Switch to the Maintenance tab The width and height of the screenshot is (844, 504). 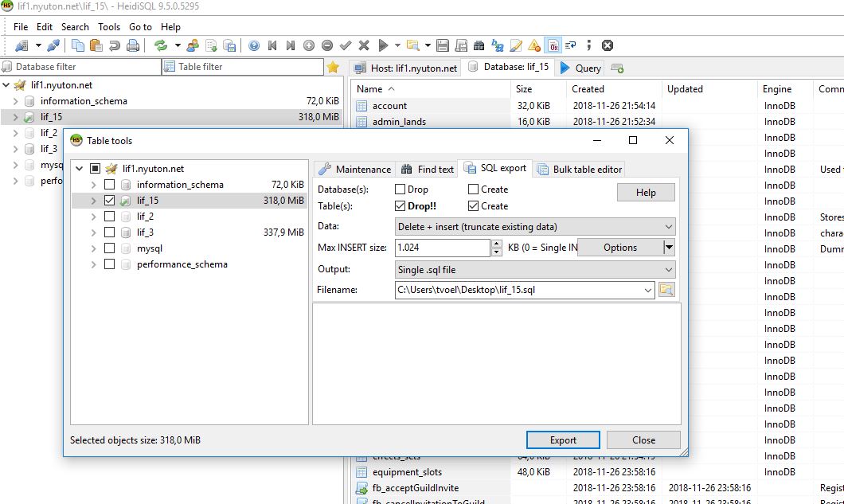pos(354,169)
